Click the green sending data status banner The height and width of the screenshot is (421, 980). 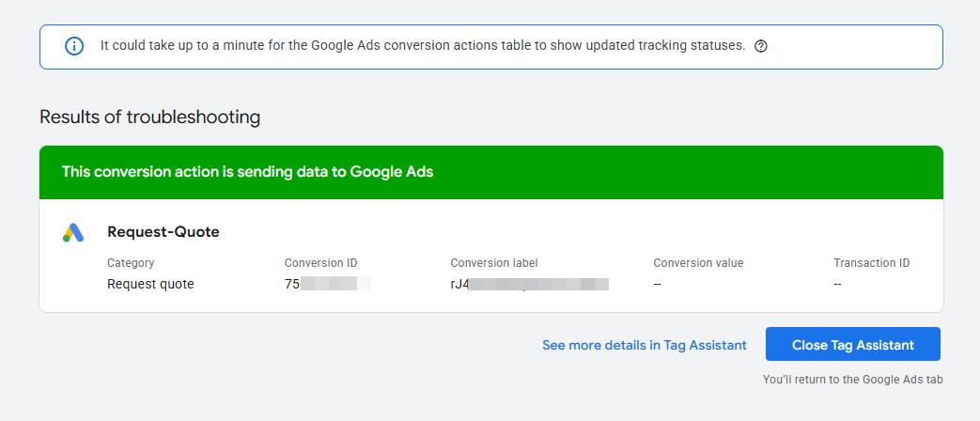pos(491,172)
